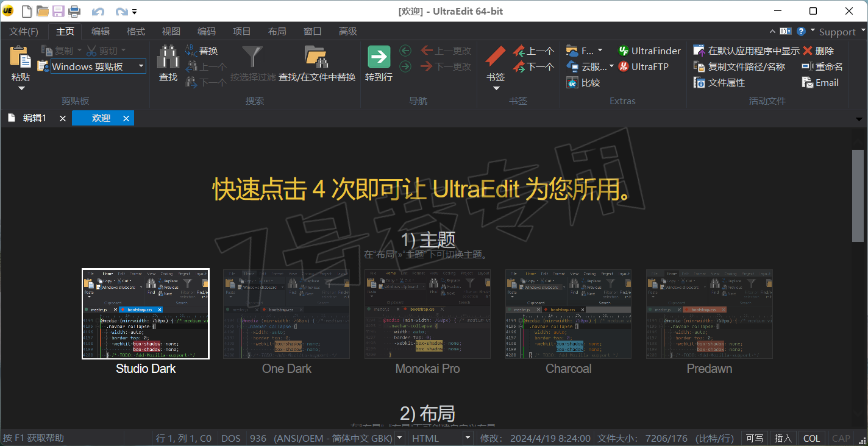
Task: Click the 替换 (Replace) icon
Action: click(191, 51)
